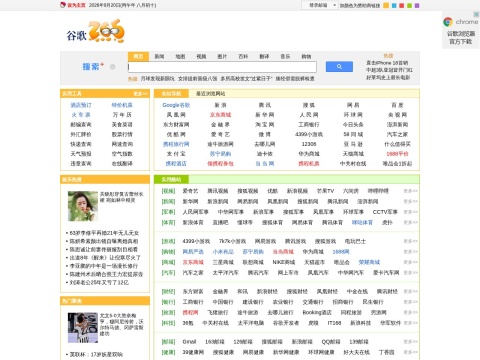Open the 登录邮箱 dropdown

(x=320, y=5)
